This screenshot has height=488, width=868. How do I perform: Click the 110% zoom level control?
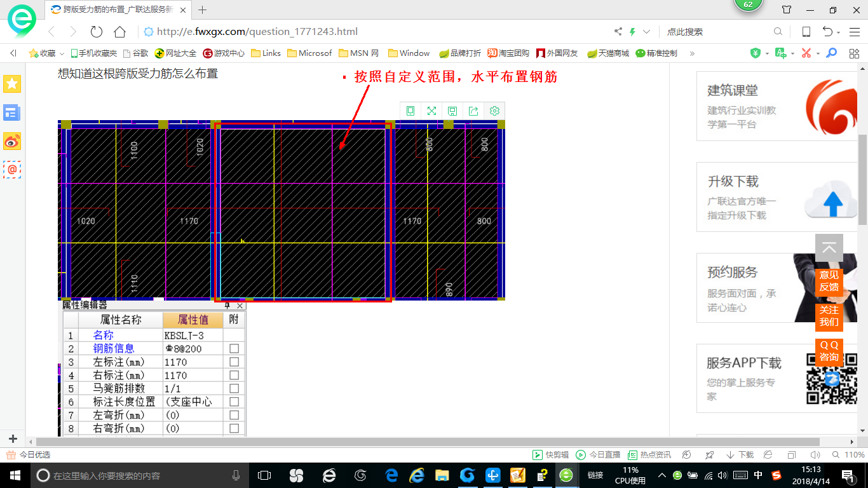click(848, 455)
